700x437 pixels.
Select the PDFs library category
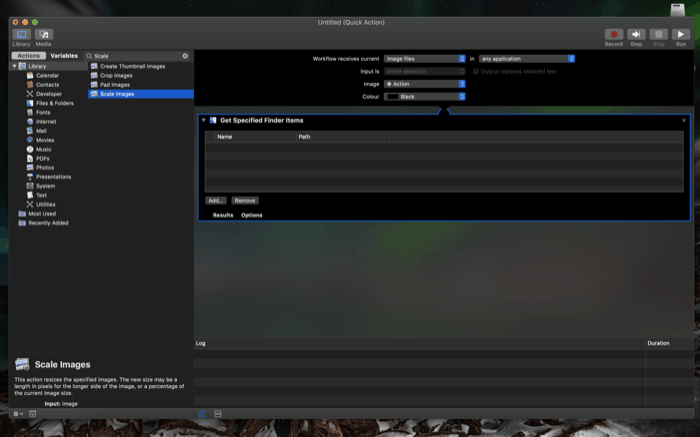click(42, 158)
